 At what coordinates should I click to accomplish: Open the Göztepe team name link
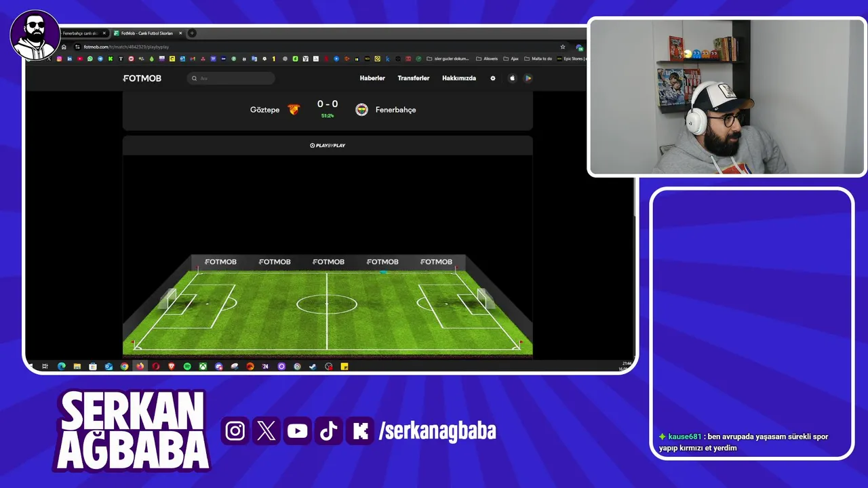point(264,110)
